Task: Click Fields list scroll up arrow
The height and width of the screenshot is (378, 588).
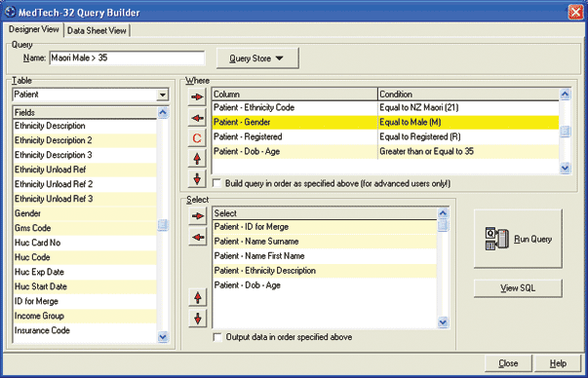Action: (163, 112)
